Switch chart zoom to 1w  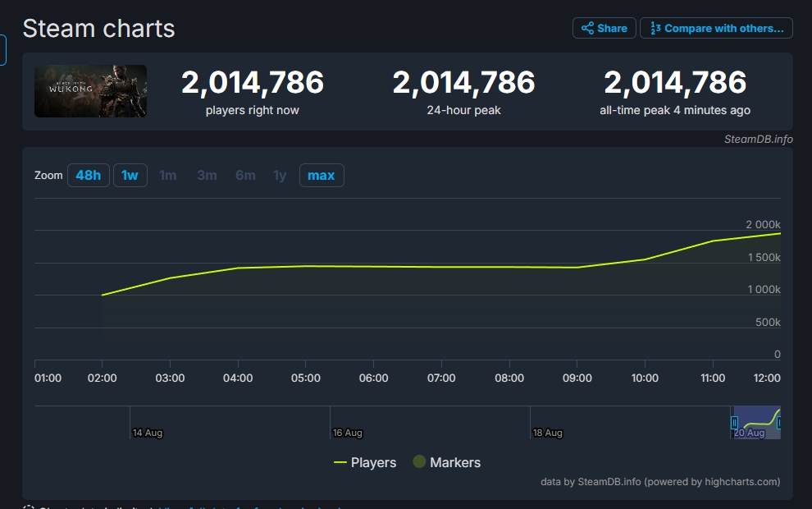[130, 176]
